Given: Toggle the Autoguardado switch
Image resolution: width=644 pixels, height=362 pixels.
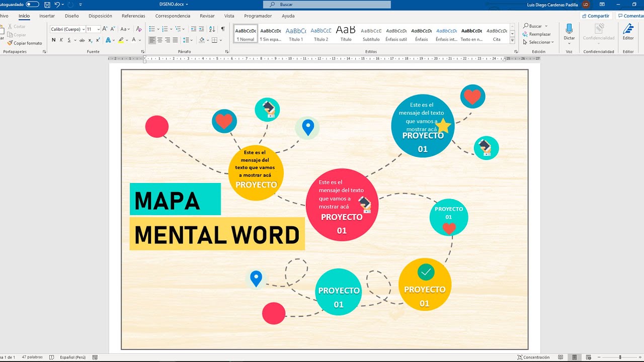Looking at the screenshot, I should [32, 5].
